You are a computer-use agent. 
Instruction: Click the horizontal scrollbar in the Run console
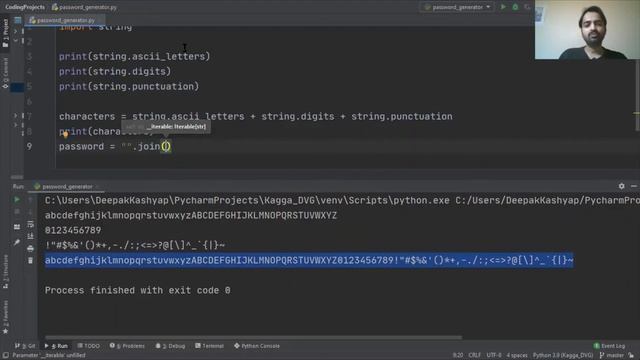coord(253,338)
